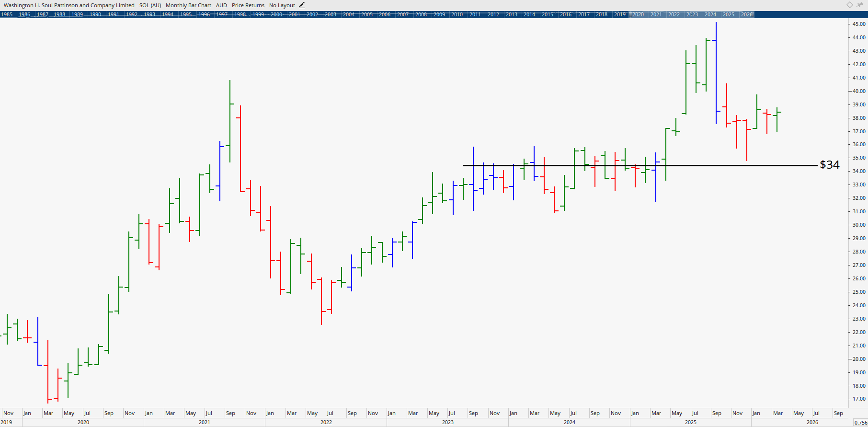Click the chart title text
This screenshot has height=427, width=868.
[x=149, y=5]
